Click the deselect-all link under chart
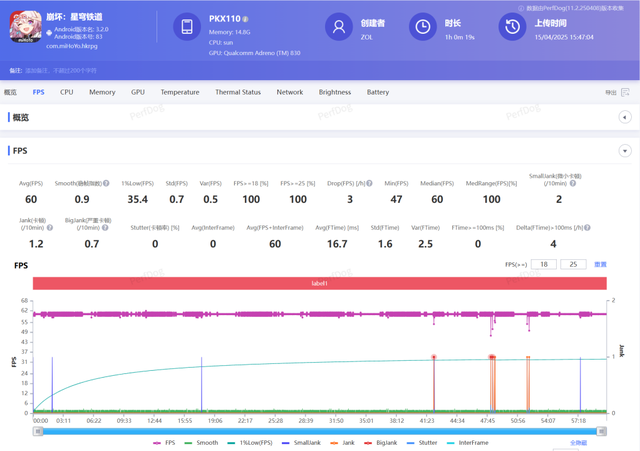The height and width of the screenshot is (451, 640). (x=578, y=442)
